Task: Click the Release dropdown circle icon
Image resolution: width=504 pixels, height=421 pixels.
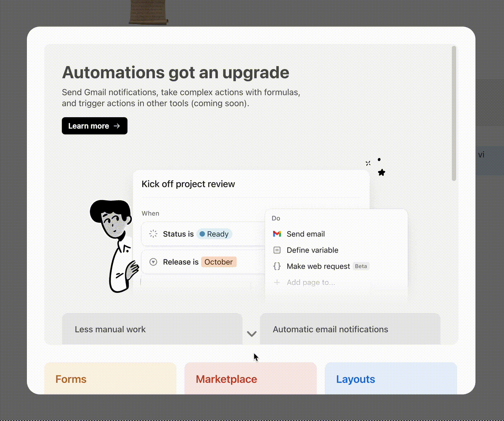Action: pyautogui.click(x=153, y=262)
